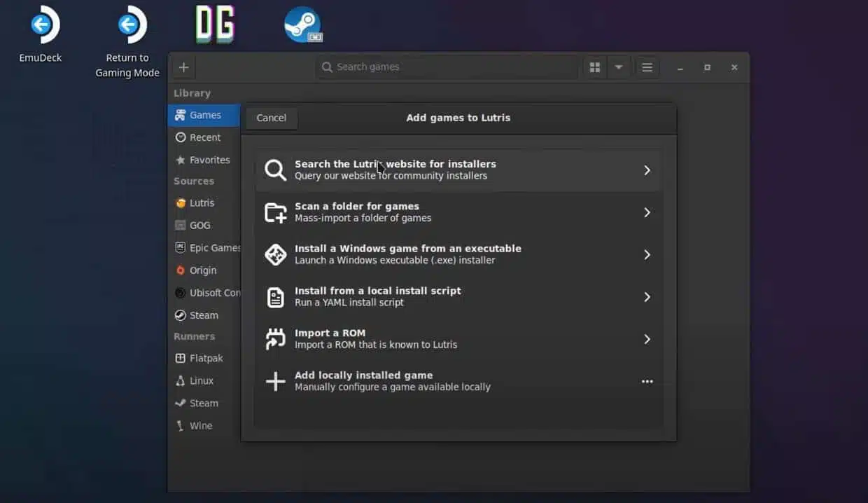Select Recent in the sidebar
The image size is (868, 503).
point(204,137)
